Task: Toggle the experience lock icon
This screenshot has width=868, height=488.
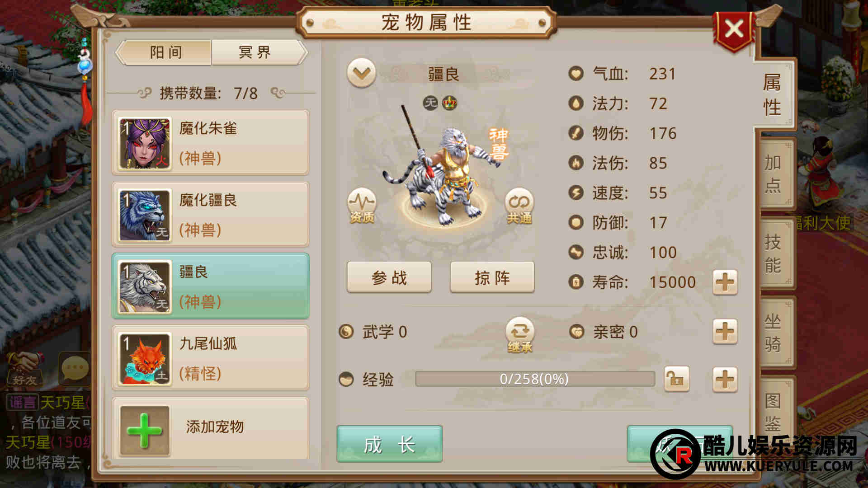Action: click(677, 379)
